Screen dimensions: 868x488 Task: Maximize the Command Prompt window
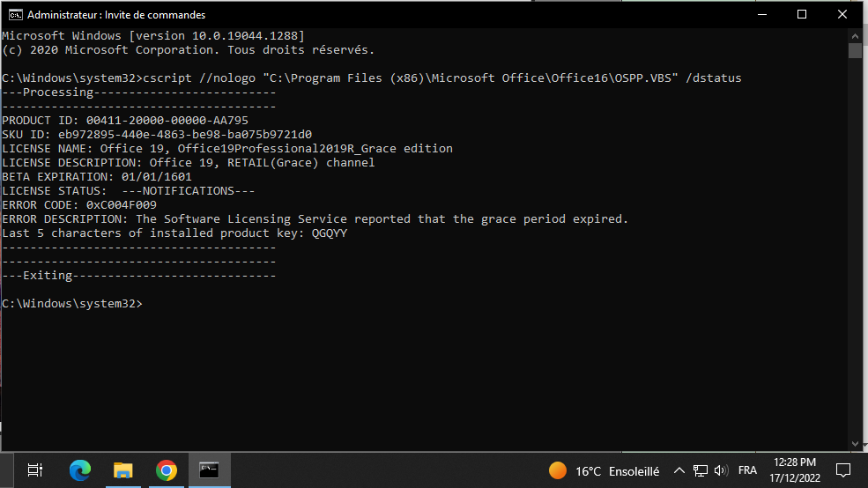pyautogui.click(x=802, y=14)
